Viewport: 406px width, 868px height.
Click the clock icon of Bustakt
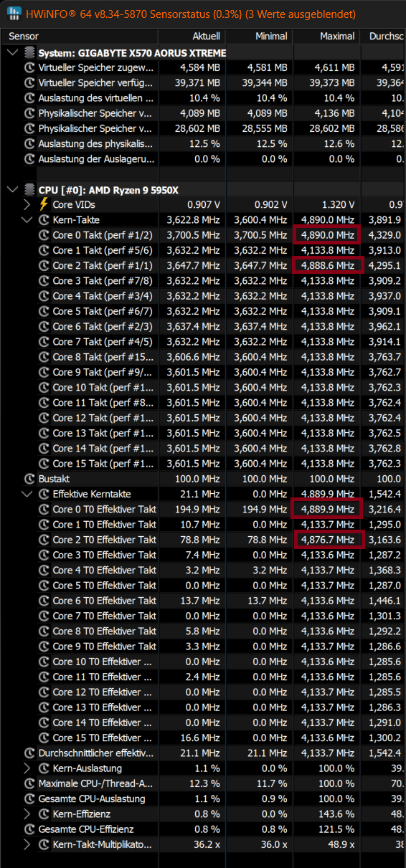[x=29, y=479]
